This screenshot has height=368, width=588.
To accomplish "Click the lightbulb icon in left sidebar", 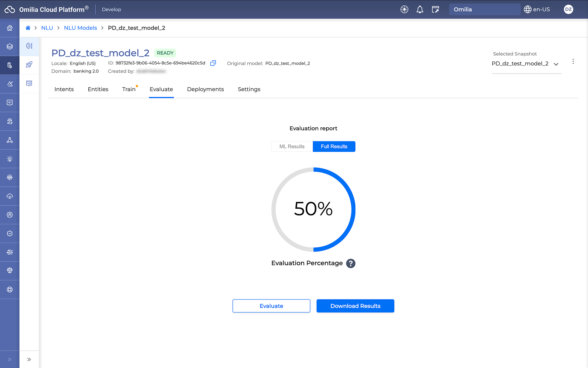I will click(10, 159).
